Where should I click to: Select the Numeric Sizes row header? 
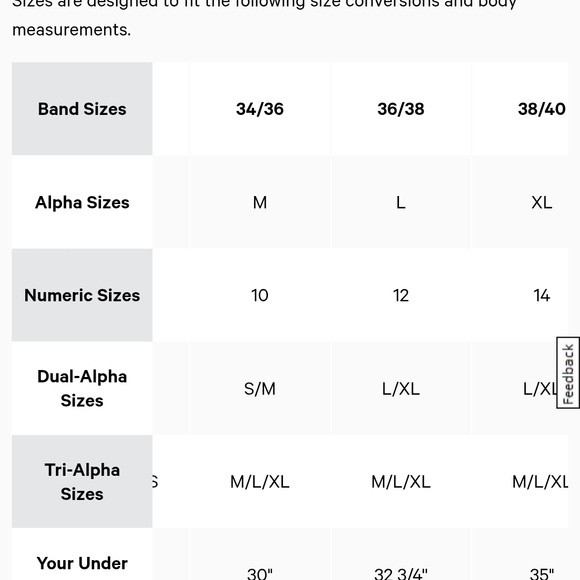[82, 295]
